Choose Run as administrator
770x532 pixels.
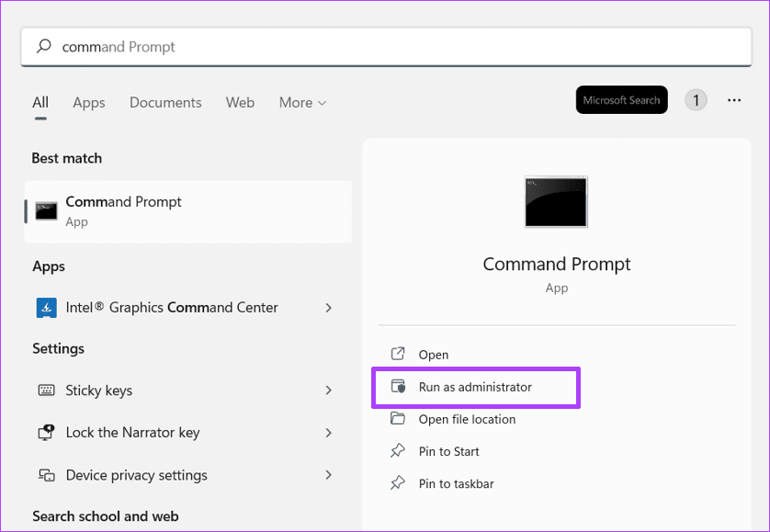click(x=476, y=387)
